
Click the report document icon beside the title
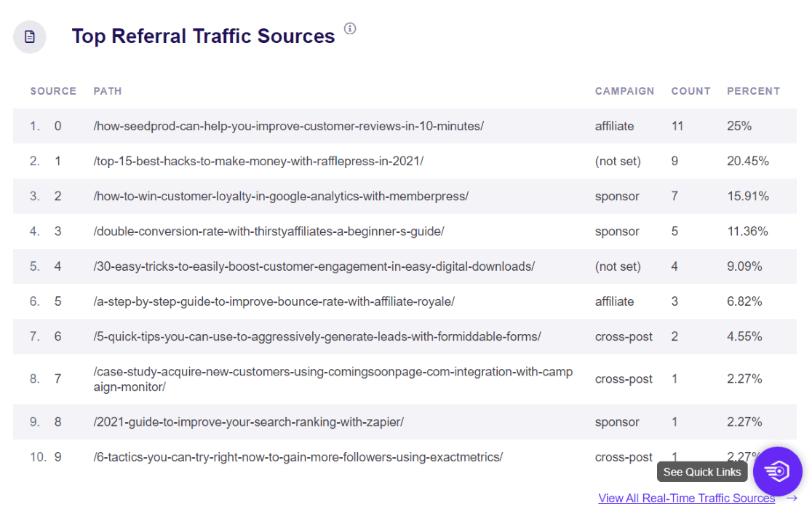tap(30, 36)
